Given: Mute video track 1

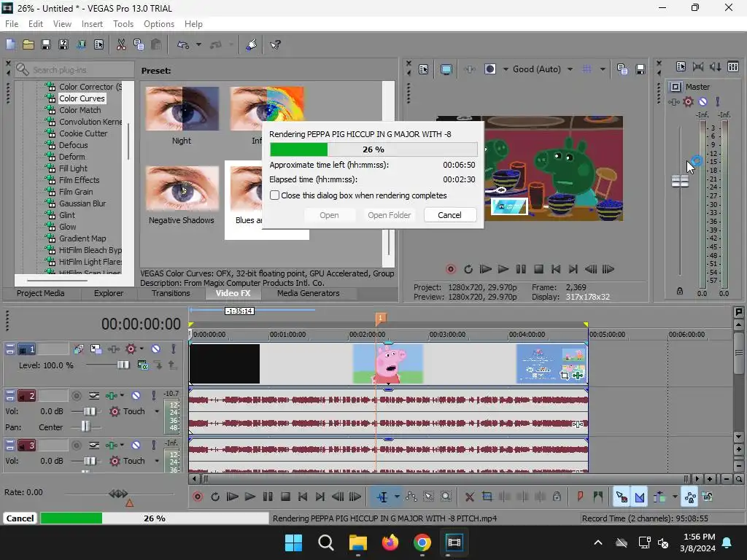Looking at the screenshot, I should tap(156, 349).
